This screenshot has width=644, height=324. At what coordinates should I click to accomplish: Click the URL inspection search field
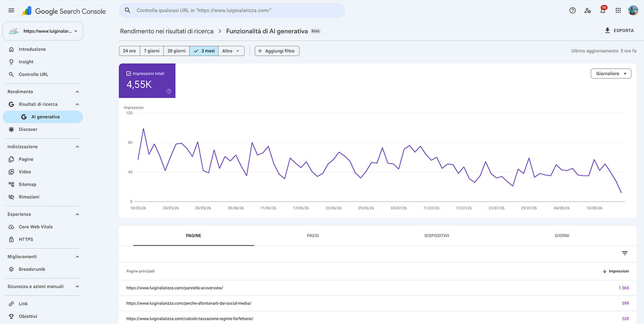(232, 10)
